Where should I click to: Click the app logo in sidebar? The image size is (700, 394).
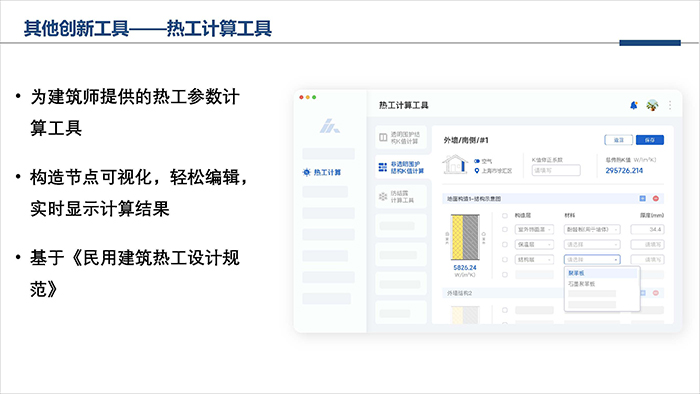329,126
